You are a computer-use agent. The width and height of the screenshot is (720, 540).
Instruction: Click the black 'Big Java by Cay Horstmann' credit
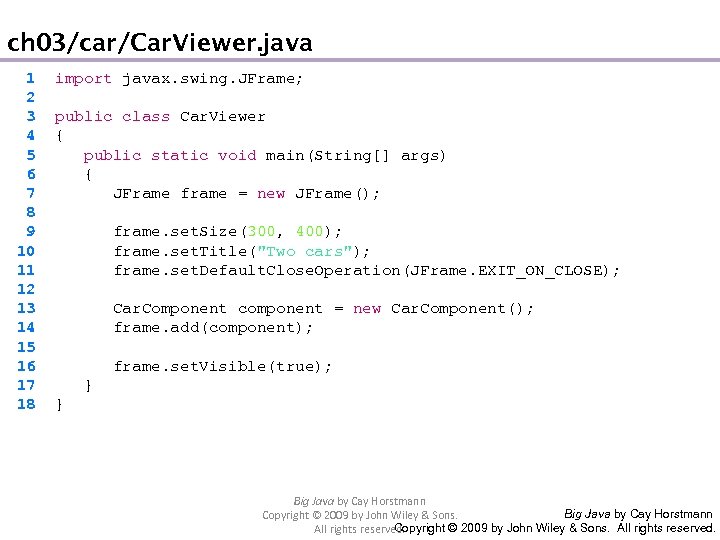638,514
